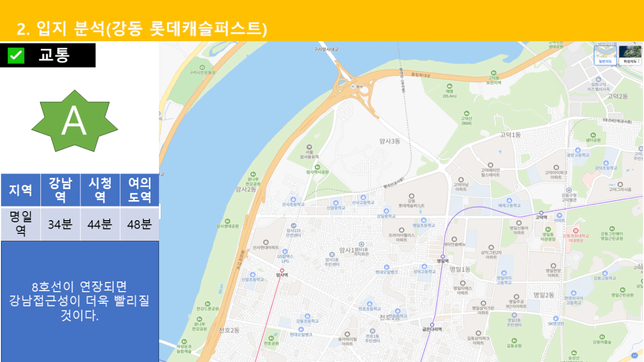Select the 샘터공원 park icon
The image size is (644, 362).
click(x=593, y=134)
